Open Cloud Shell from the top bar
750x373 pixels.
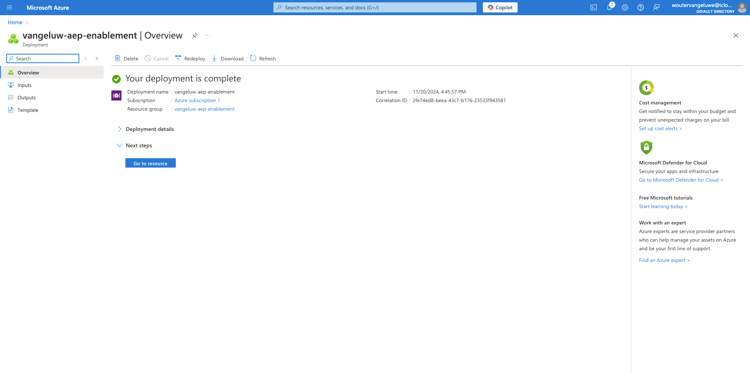594,7
